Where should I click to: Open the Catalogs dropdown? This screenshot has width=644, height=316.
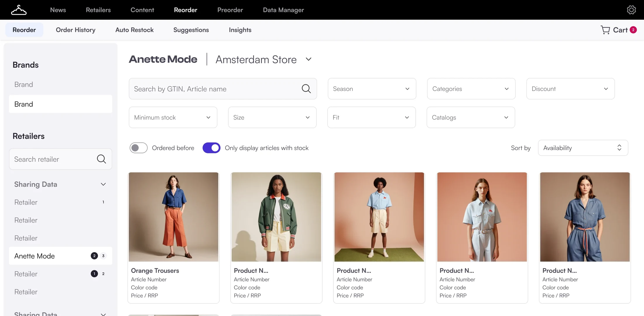tap(471, 117)
